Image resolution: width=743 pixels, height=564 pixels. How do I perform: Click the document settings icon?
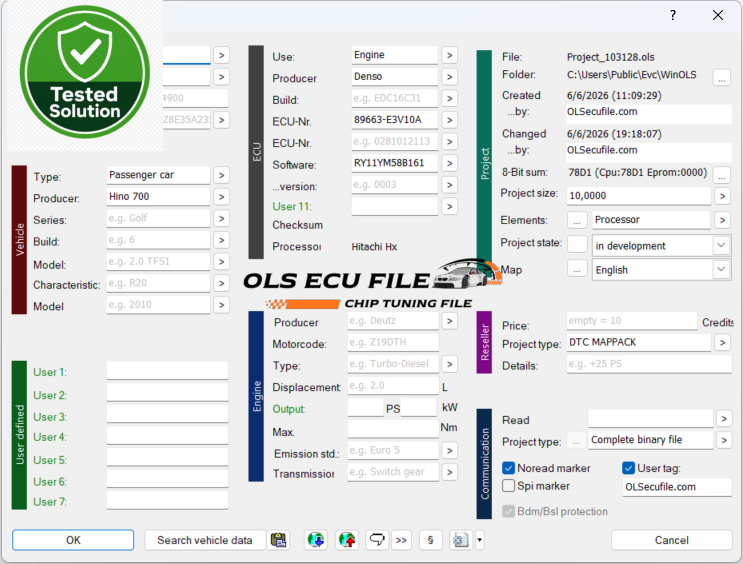pos(461,540)
